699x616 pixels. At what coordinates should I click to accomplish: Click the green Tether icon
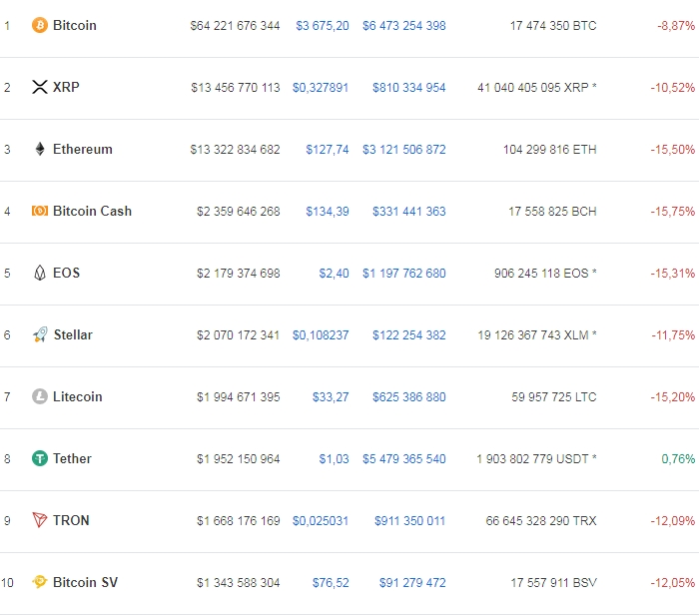[x=40, y=458]
